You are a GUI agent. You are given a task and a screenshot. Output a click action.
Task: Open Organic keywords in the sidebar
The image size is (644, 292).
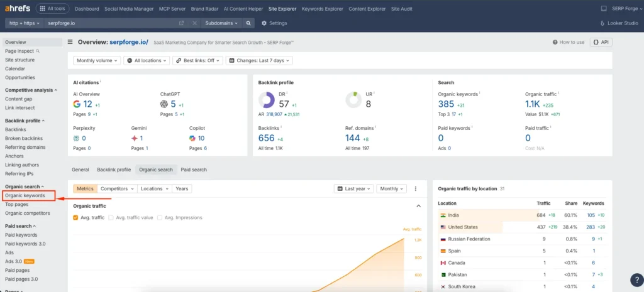click(x=25, y=195)
